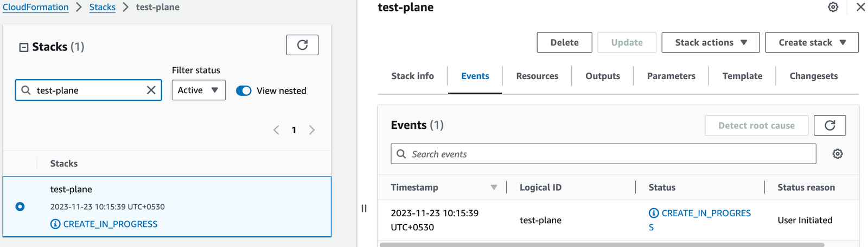The width and height of the screenshot is (868, 247).
Task: Open events table preferences gear
Action: pyautogui.click(x=838, y=154)
